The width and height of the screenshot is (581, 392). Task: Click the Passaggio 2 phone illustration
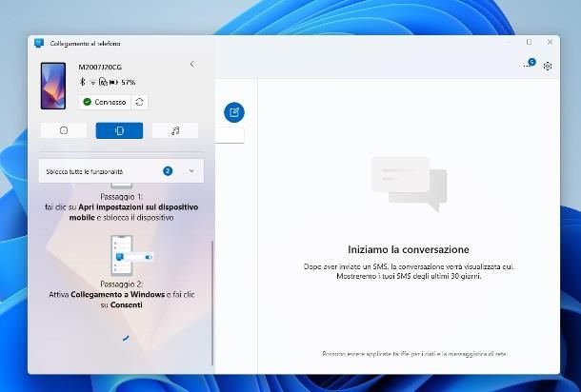[x=131, y=255]
